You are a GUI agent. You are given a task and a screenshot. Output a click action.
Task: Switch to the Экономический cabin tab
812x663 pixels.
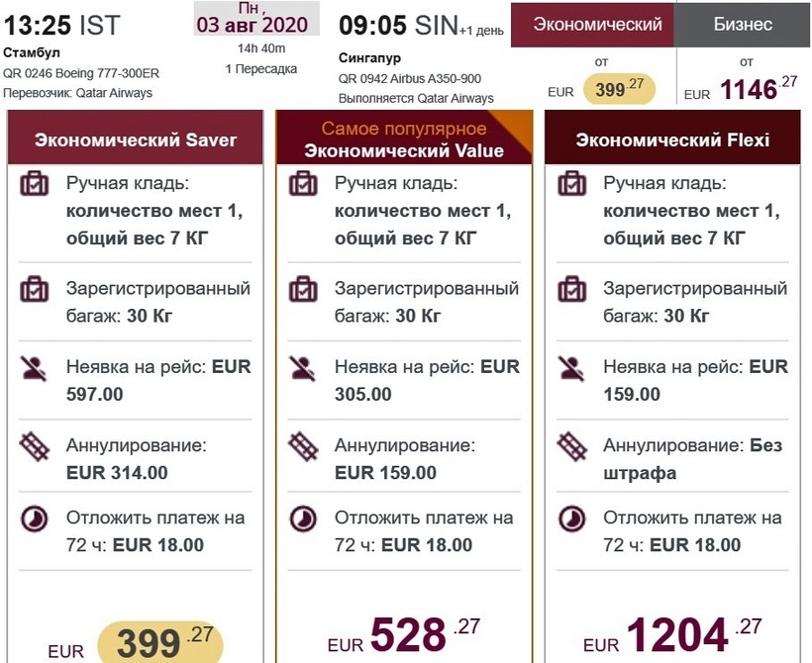597,25
